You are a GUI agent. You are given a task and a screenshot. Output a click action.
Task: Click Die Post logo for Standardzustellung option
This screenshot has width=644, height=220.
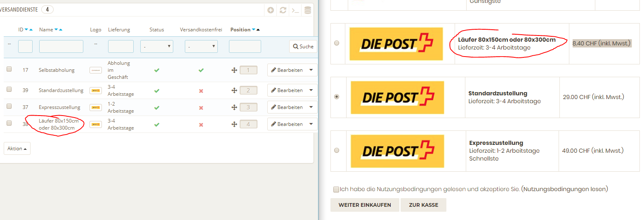[x=397, y=97]
